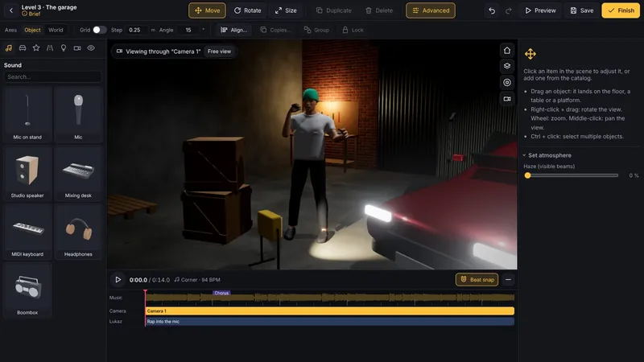The height and width of the screenshot is (362, 644).
Task: Toggle the Grid switch
Action: click(99, 30)
